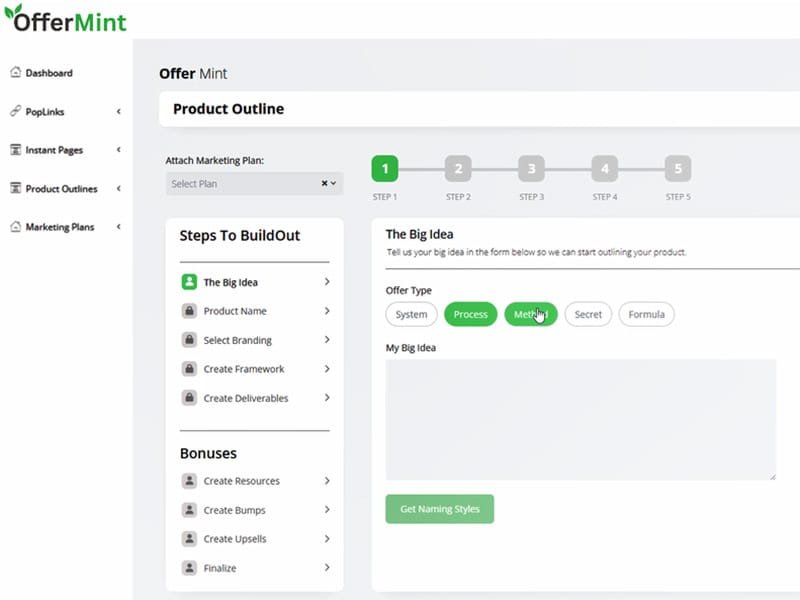The width and height of the screenshot is (800, 600).
Task: Toggle the Process offer type pill
Action: click(x=470, y=314)
